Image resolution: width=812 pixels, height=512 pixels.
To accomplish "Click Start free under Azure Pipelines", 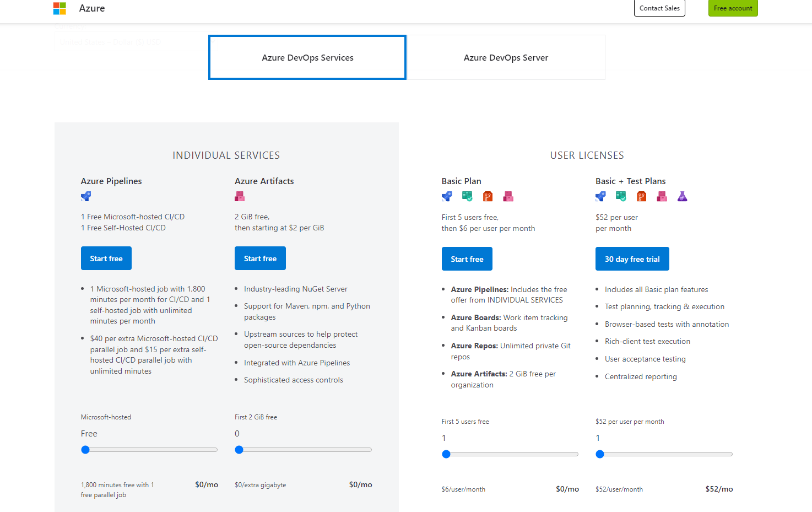I will 106,258.
